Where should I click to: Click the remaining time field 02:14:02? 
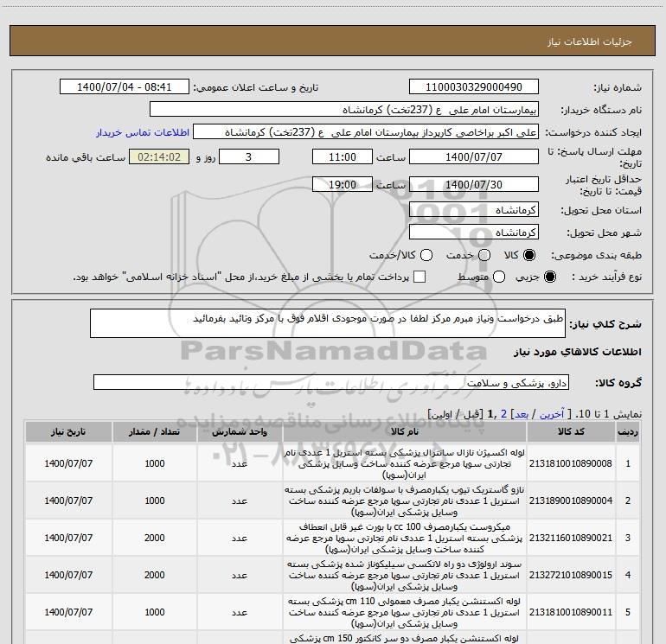tap(159, 156)
